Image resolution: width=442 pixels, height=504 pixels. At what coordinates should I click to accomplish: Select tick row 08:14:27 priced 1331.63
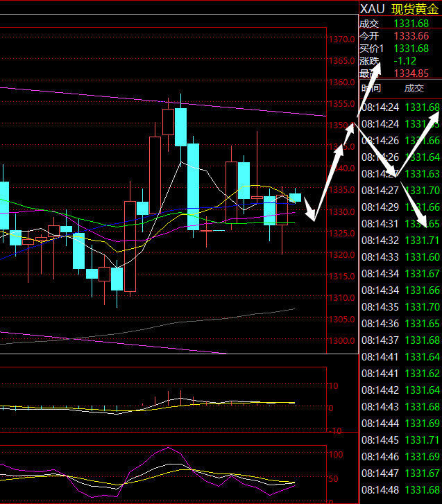(400, 174)
